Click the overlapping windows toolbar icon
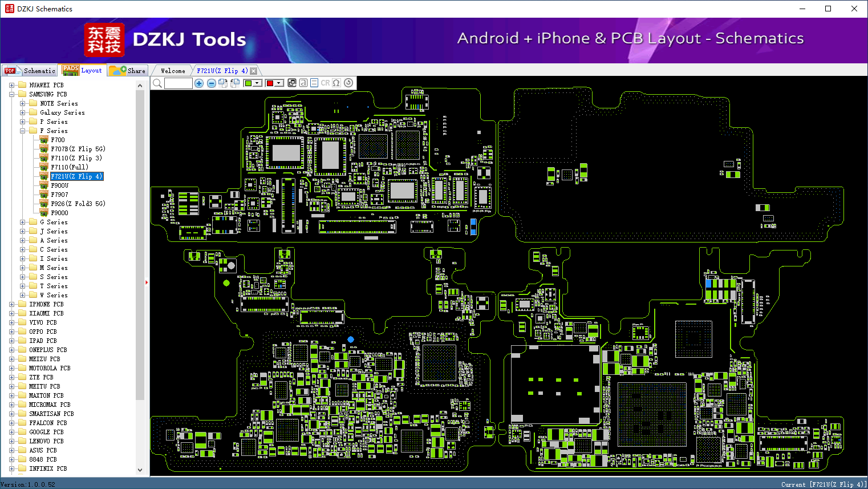868x489 pixels. pos(292,83)
